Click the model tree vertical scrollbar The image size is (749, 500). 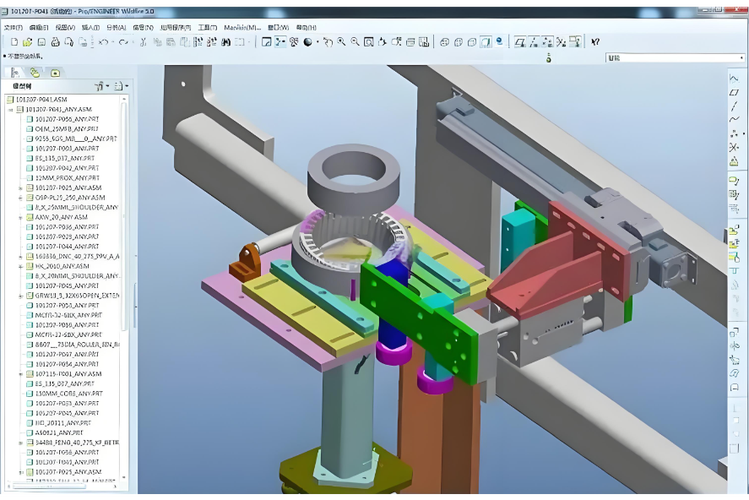[x=124, y=287]
